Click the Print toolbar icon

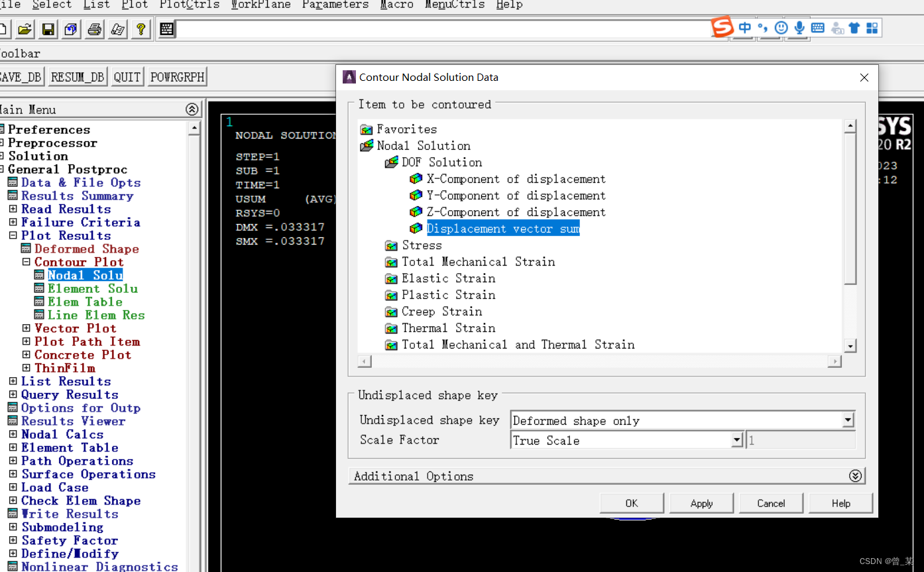point(95,29)
